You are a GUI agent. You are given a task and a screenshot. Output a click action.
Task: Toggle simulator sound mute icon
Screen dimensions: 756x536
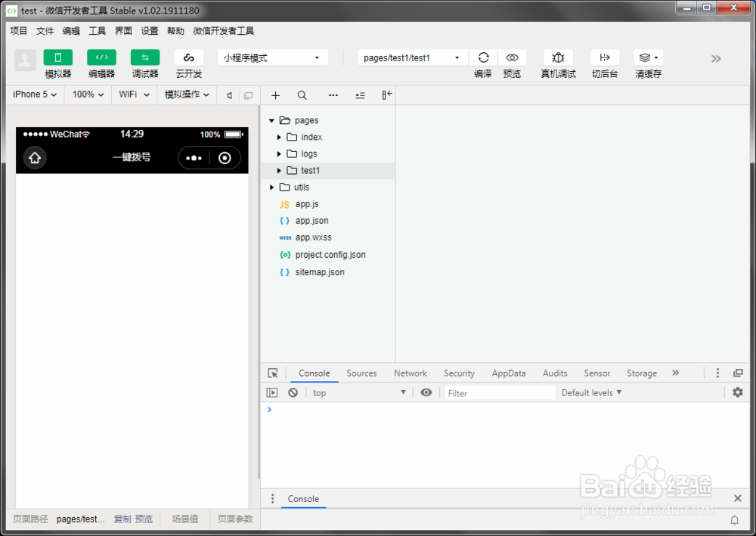pos(230,95)
